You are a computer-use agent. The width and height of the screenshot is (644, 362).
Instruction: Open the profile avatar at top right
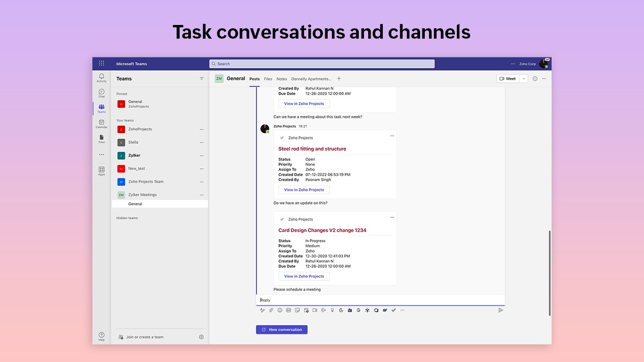click(x=544, y=64)
